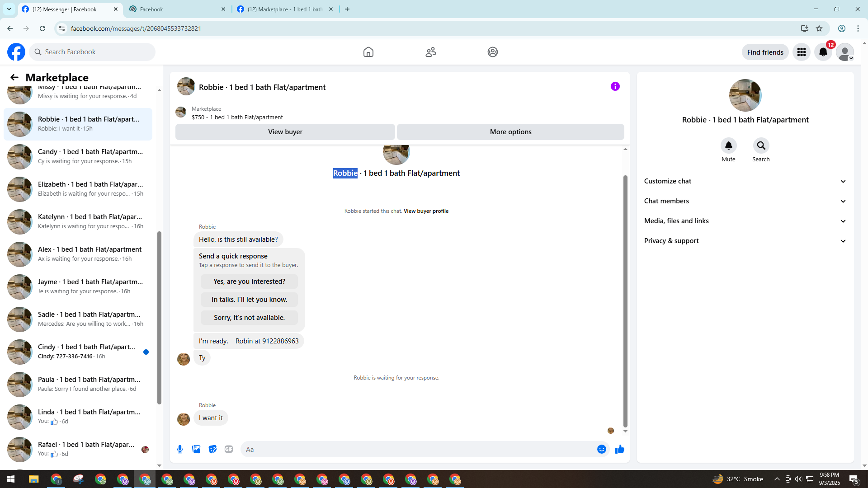868x488 pixels.
Task: Open a new browser tab
Action: (347, 9)
